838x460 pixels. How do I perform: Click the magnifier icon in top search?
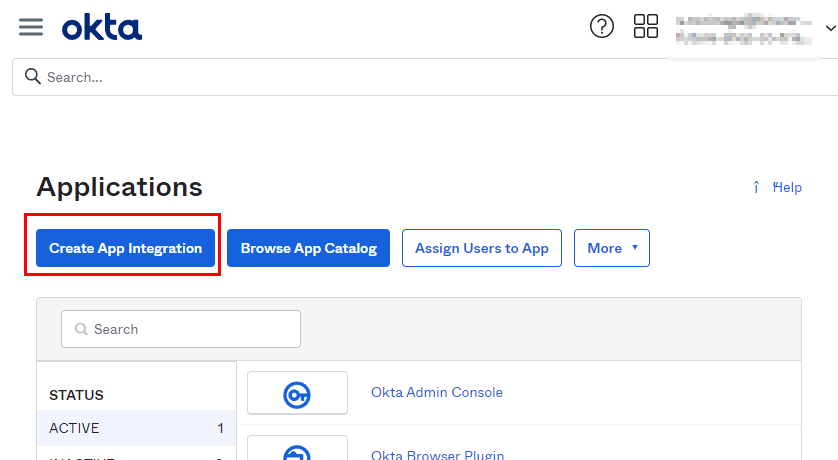coord(33,76)
